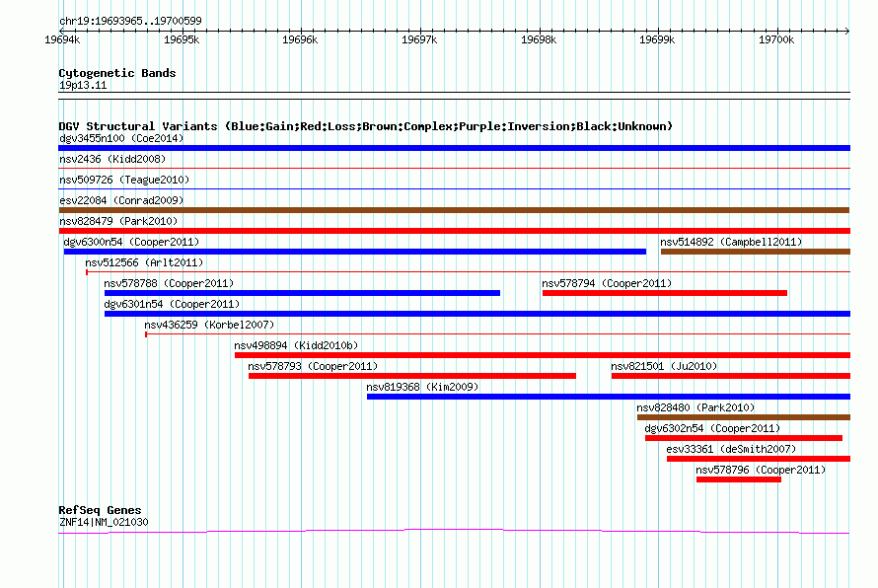
Task: Open the esv33361 (deSmith2007) label
Action: [731, 449]
